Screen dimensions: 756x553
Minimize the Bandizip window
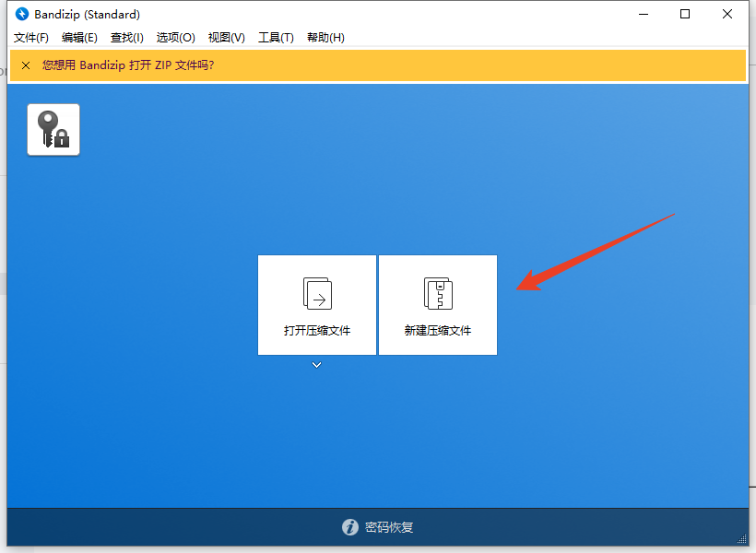[x=643, y=14]
